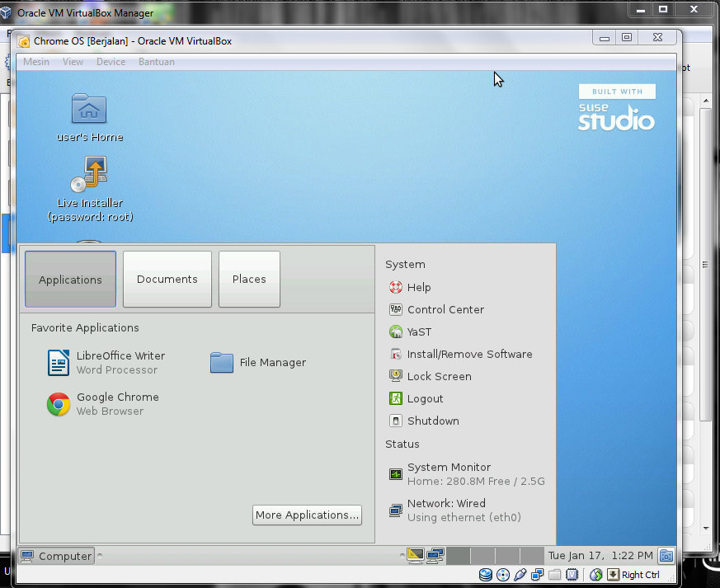The height and width of the screenshot is (588, 720).
Task: Choose Logout from System list
Action: [x=416, y=398]
